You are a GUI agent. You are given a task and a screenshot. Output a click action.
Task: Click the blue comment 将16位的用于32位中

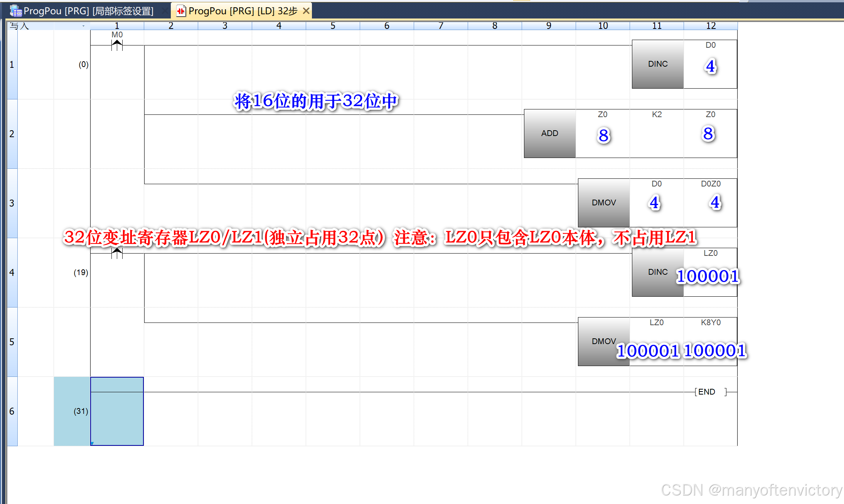coord(316,101)
